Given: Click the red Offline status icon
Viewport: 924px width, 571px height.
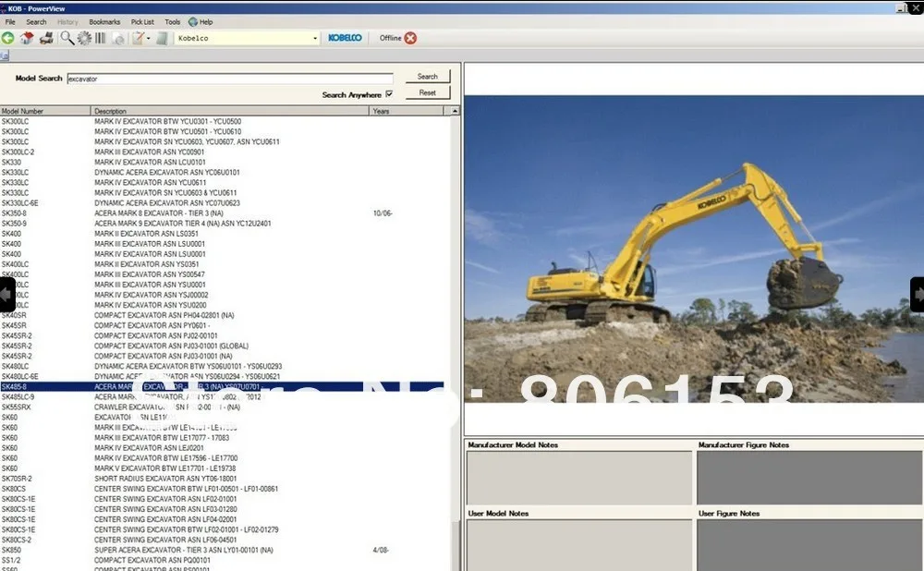Looking at the screenshot, I should coord(411,38).
